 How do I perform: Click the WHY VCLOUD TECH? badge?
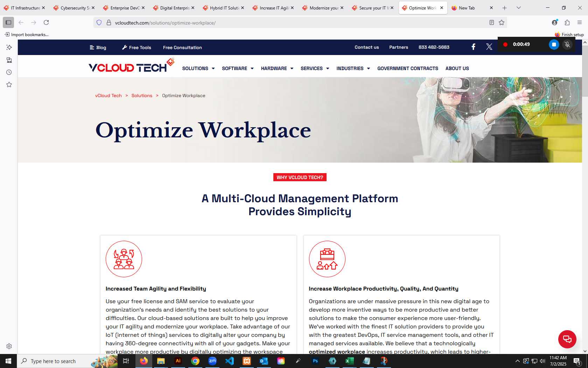300,177
